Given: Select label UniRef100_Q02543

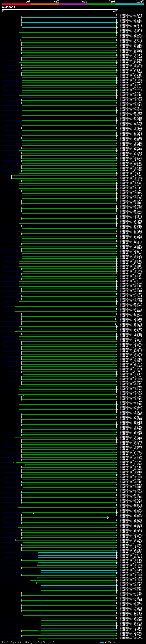Looking at the screenshot, I should click(131, 357).
